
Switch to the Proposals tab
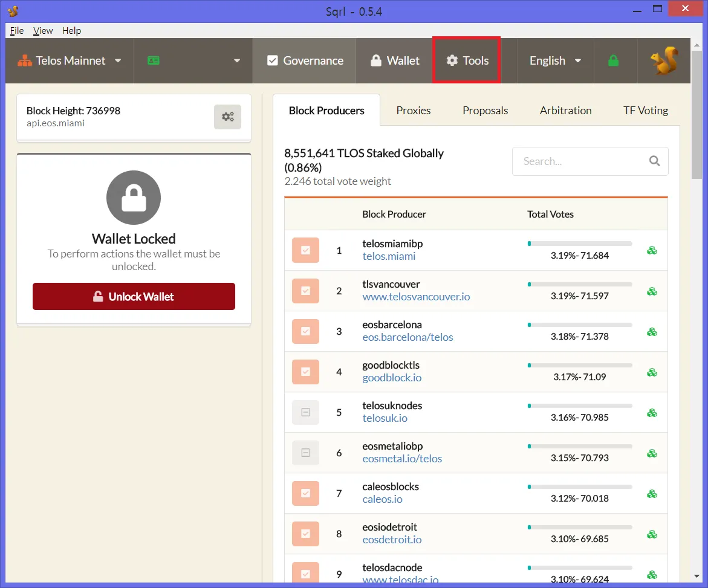[x=485, y=111]
